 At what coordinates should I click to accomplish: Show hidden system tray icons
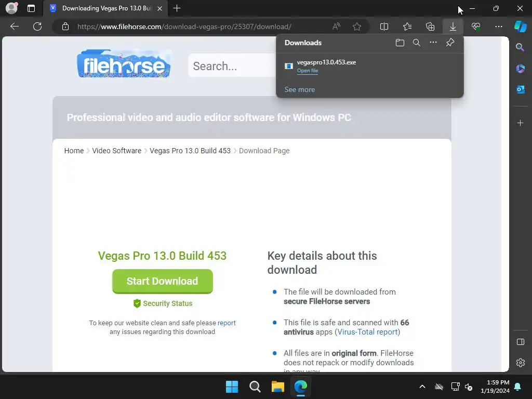pos(422,387)
